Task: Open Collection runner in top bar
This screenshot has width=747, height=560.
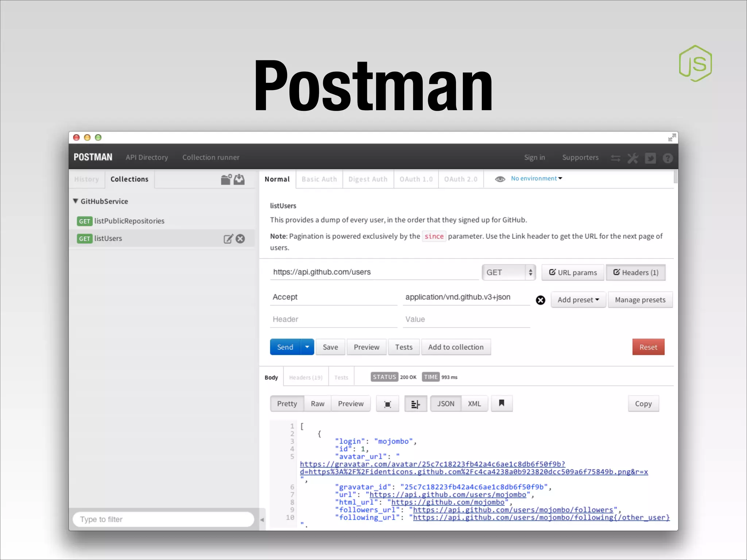Action: point(211,157)
